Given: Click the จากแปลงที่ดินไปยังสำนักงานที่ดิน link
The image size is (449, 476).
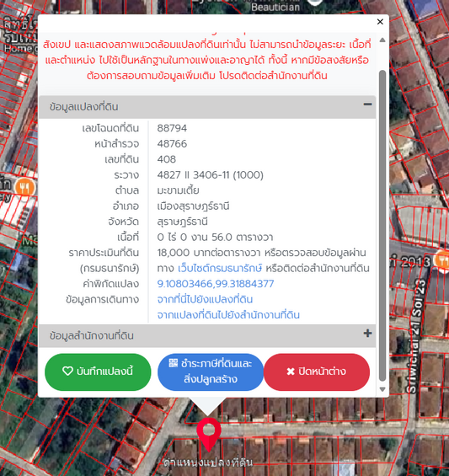Looking at the screenshot, I should pos(228,315).
